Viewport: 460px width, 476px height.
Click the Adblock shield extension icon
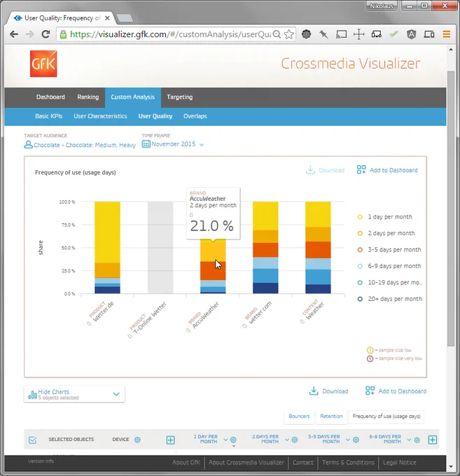pyautogui.click(x=411, y=34)
